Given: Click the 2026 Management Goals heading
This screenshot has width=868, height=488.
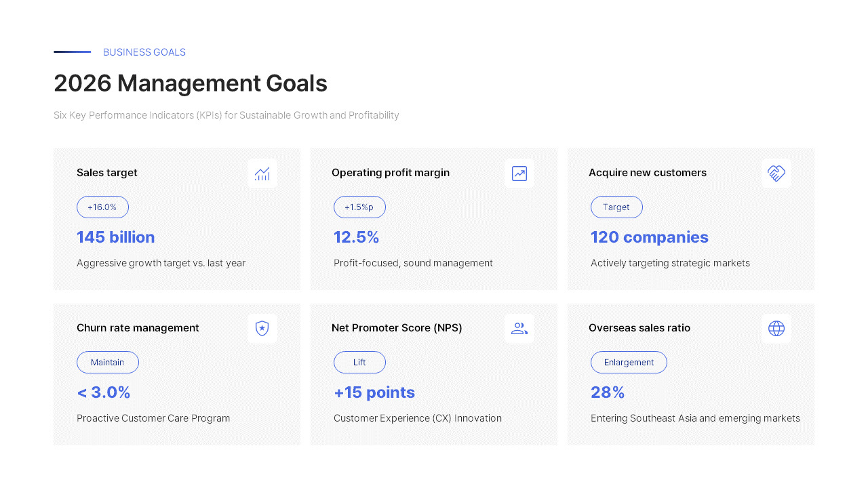Looking at the screenshot, I should 191,83.
